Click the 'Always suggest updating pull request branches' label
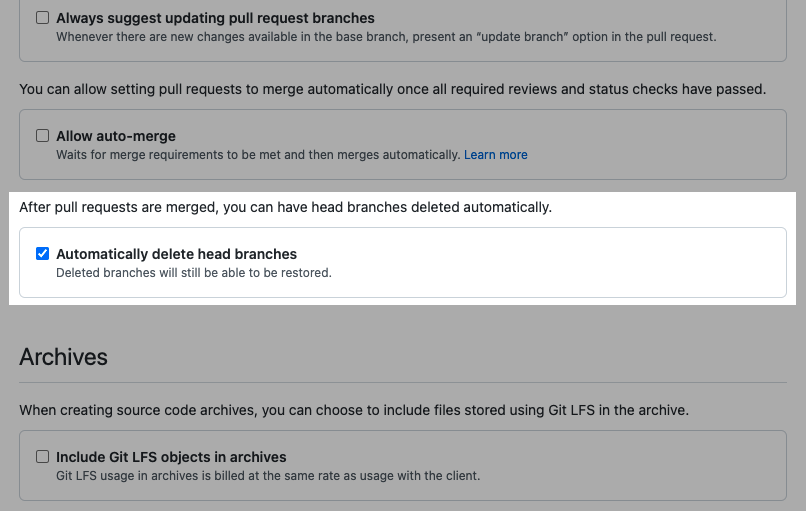The width and height of the screenshot is (806, 511). tap(215, 18)
